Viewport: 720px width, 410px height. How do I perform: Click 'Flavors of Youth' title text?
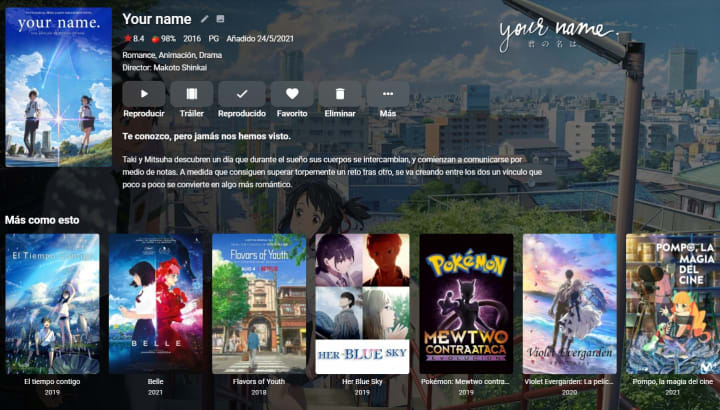(x=259, y=382)
